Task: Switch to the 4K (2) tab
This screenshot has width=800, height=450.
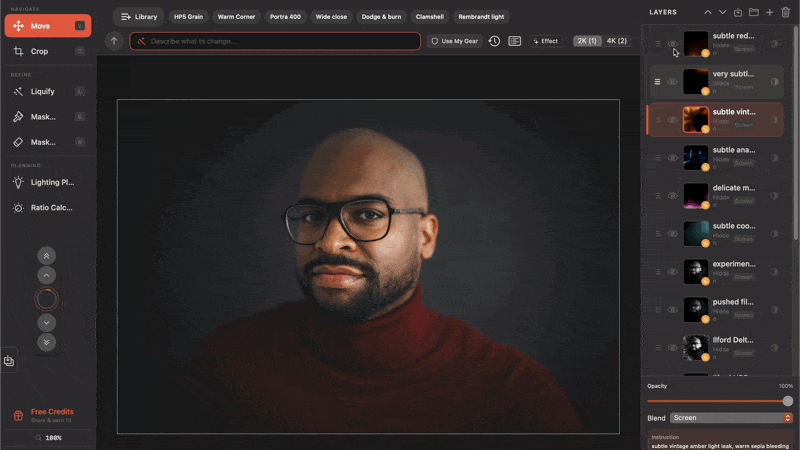Action: pos(616,41)
